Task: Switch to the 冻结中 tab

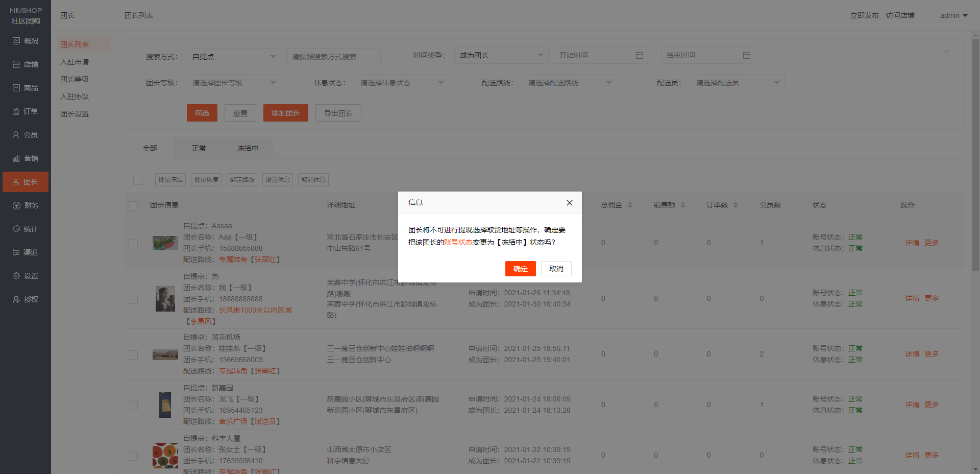Action: point(248,148)
